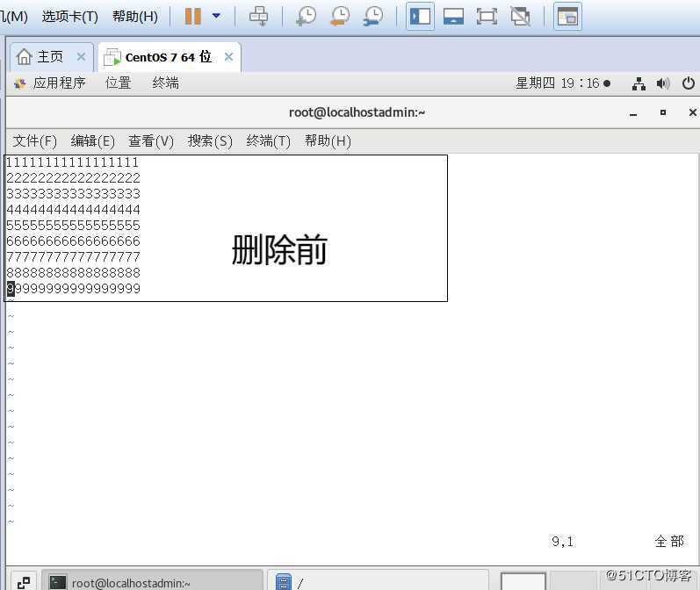This screenshot has height=590, width=700.
Task: Click the line of 1111111111111111
Action: [x=72, y=162]
